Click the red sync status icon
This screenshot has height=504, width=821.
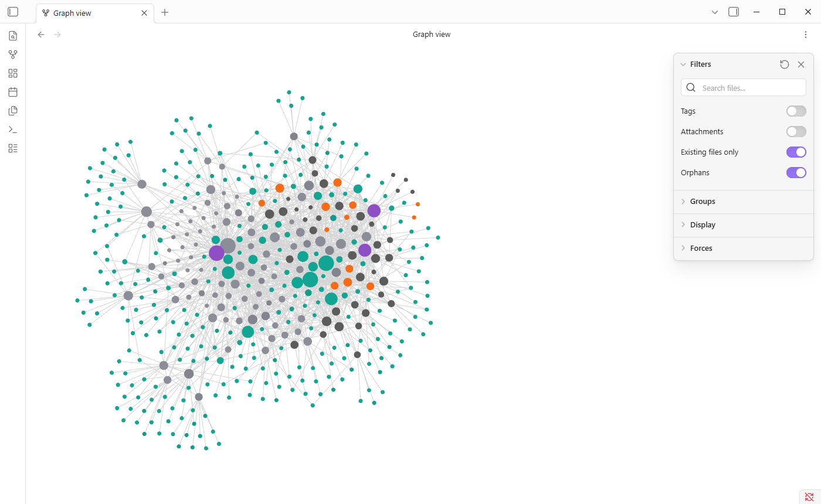809,496
